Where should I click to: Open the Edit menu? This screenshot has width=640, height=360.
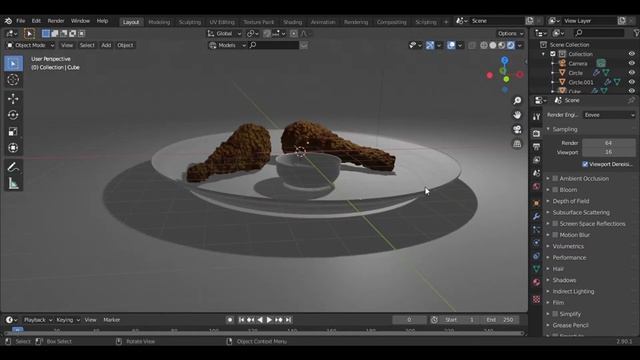pyautogui.click(x=36, y=21)
